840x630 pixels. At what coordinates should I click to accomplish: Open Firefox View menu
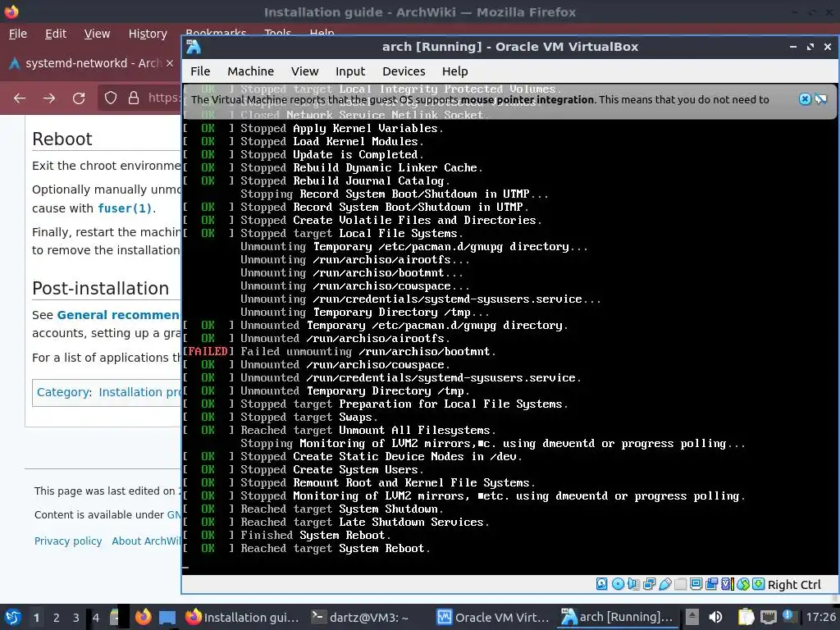(x=97, y=34)
